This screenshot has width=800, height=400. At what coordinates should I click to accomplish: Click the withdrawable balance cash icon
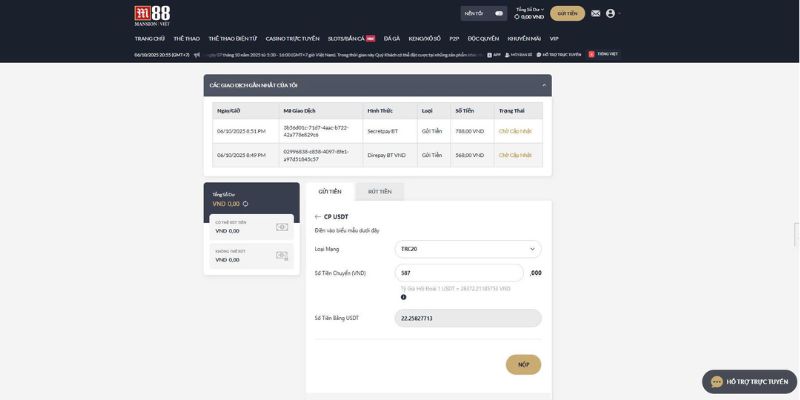point(281,227)
